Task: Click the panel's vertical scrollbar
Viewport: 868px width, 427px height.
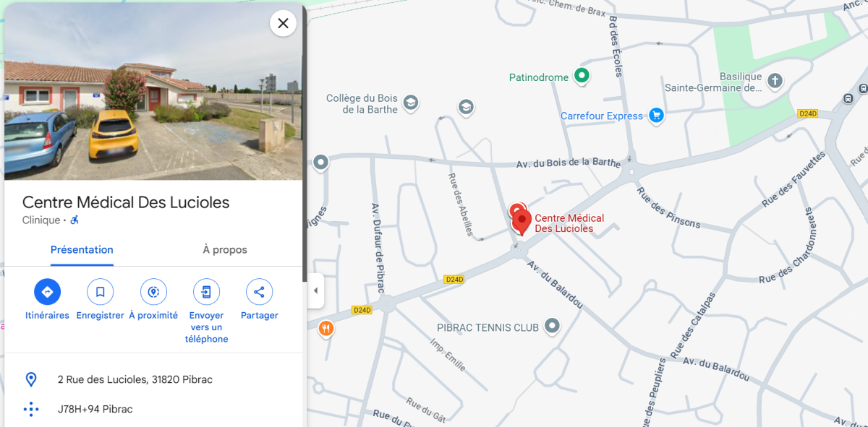Action: 305,145
